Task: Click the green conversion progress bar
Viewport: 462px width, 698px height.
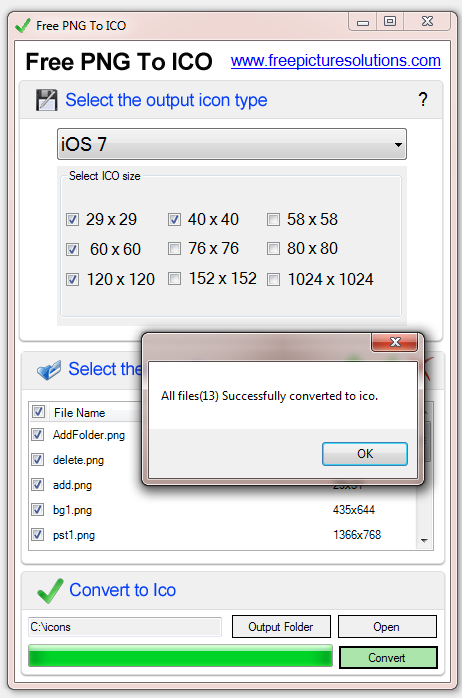Action: point(180,656)
